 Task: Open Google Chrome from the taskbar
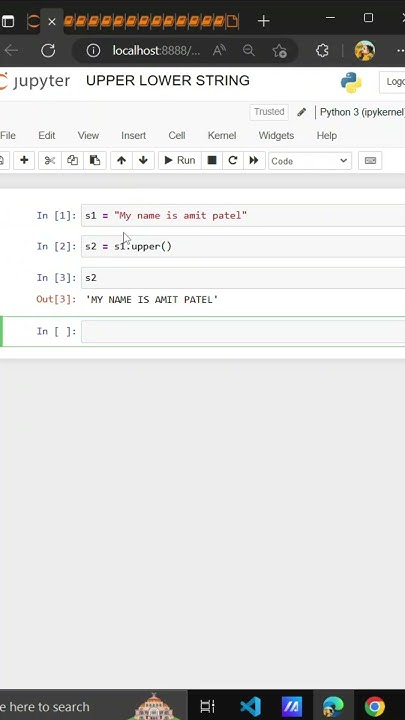tap(375, 706)
